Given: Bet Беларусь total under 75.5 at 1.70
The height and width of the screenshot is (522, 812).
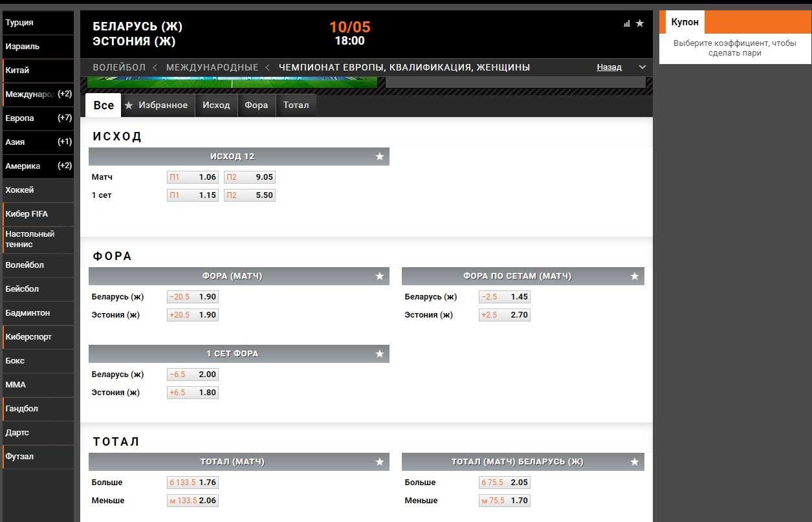Looking at the screenshot, I should 504,501.
